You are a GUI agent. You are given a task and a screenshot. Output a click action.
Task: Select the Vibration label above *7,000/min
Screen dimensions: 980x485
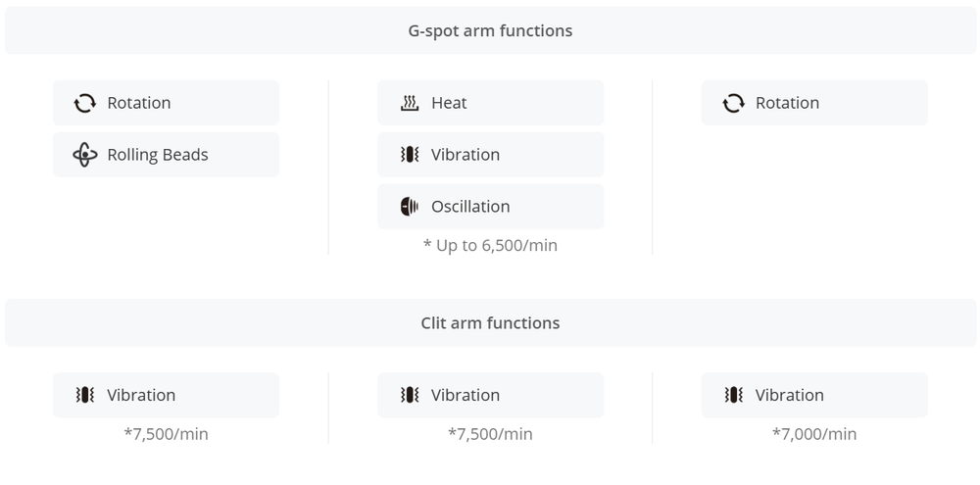[789, 395]
